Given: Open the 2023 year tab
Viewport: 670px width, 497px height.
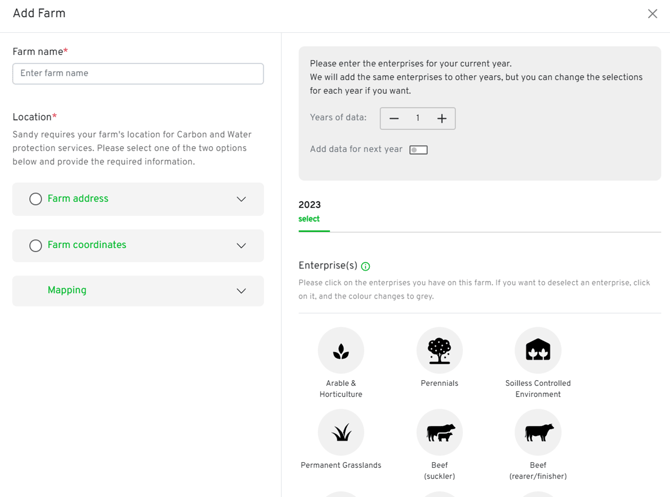Looking at the screenshot, I should (x=310, y=205).
